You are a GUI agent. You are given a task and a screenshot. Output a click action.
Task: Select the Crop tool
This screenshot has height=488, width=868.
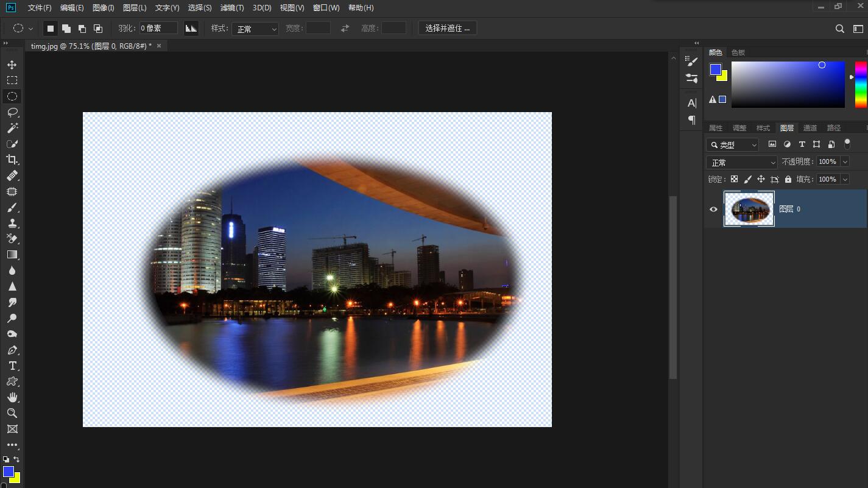[12, 160]
